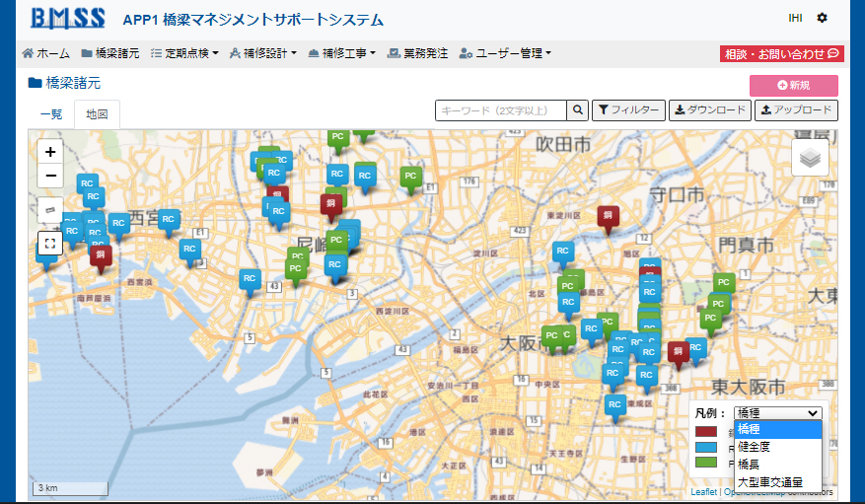
Task: Go to ホーム in the navigation bar
Action: (x=46, y=53)
